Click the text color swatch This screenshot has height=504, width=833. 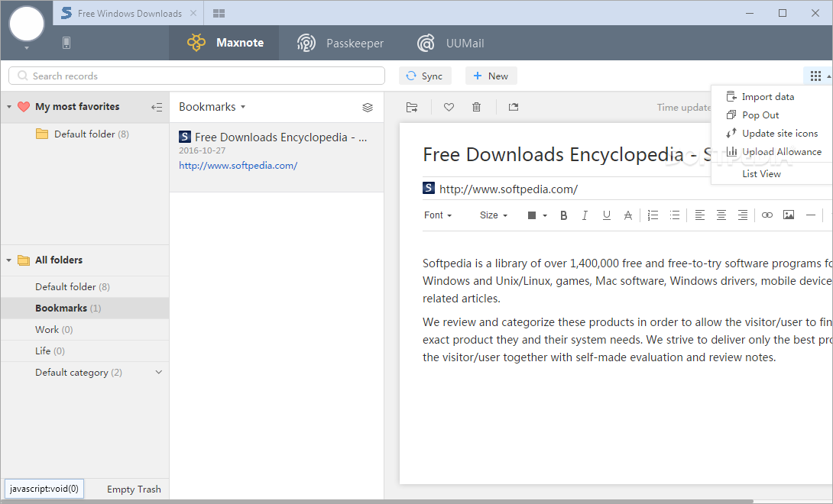pyautogui.click(x=532, y=215)
